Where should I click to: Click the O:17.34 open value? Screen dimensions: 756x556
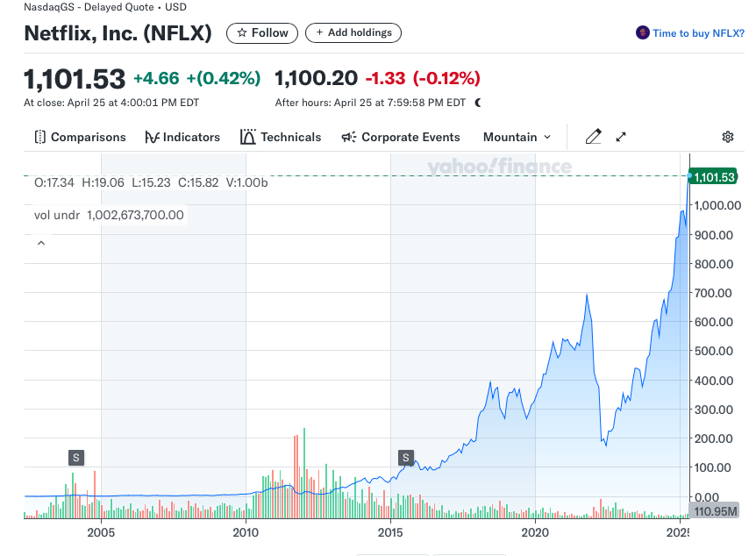pyautogui.click(x=54, y=182)
